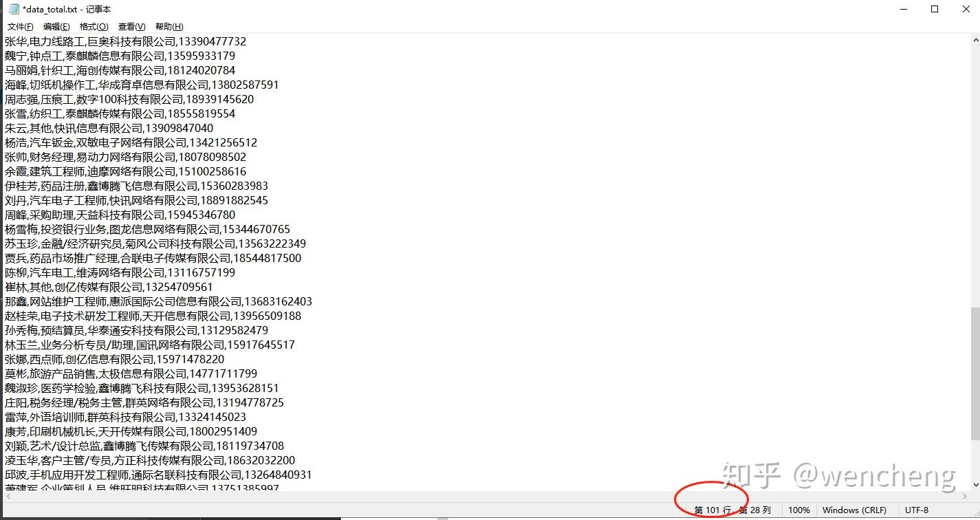Click the line starting with 雷萍,外语培训师
This screenshot has width=980, height=520.
(x=125, y=417)
